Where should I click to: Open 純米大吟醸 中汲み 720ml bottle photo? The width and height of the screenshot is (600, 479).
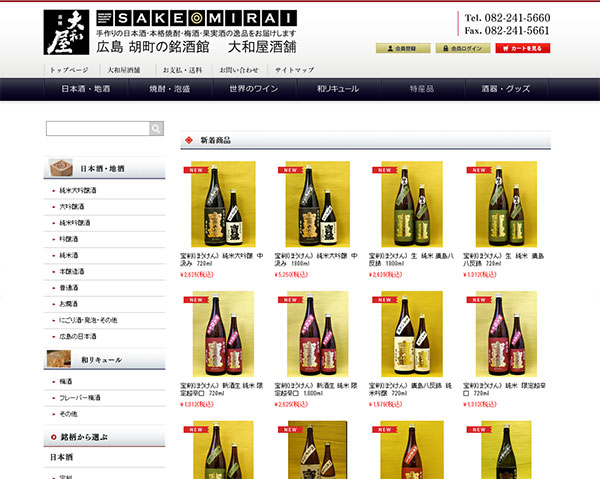(223, 204)
